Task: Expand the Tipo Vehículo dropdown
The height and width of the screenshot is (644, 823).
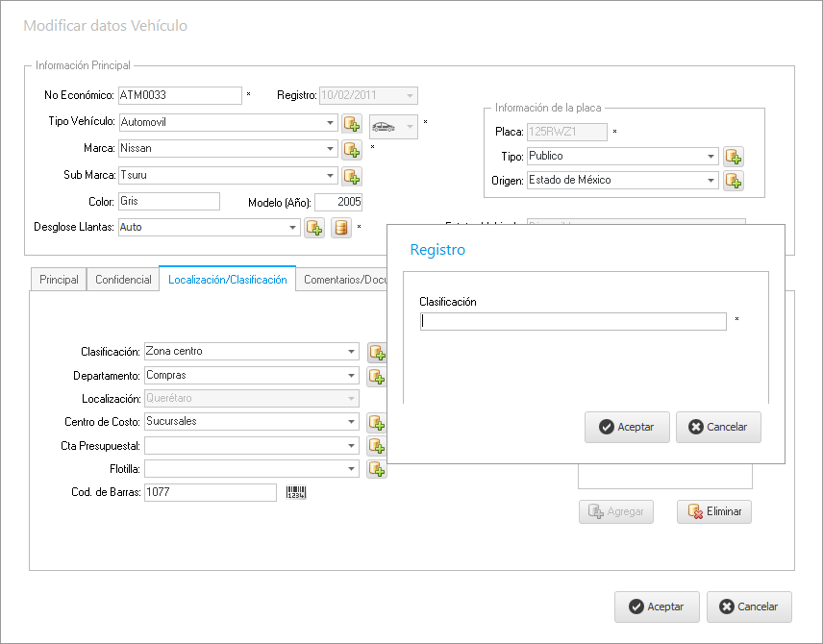Action: [x=329, y=123]
